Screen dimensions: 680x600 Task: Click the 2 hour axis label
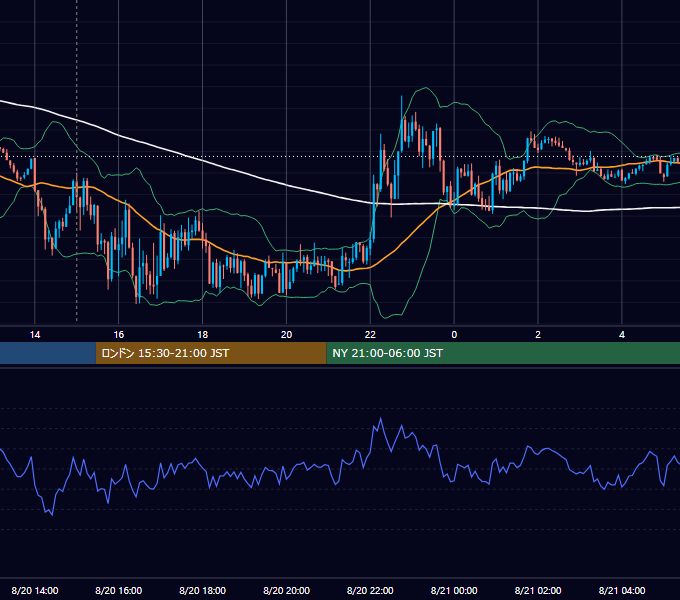538,335
